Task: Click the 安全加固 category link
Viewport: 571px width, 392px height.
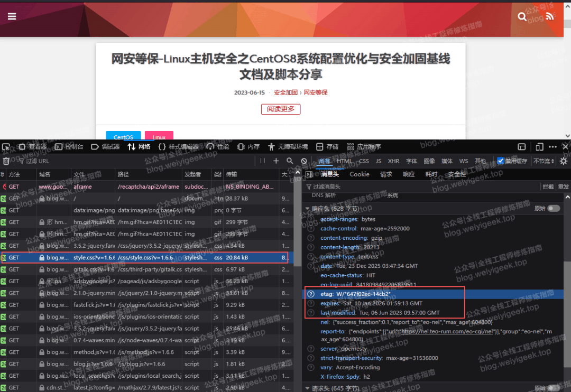Action: click(285, 92)
